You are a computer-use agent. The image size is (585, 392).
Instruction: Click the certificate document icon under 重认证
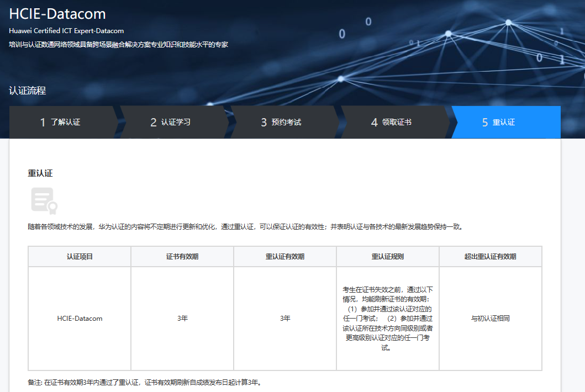tap(44, 200)
